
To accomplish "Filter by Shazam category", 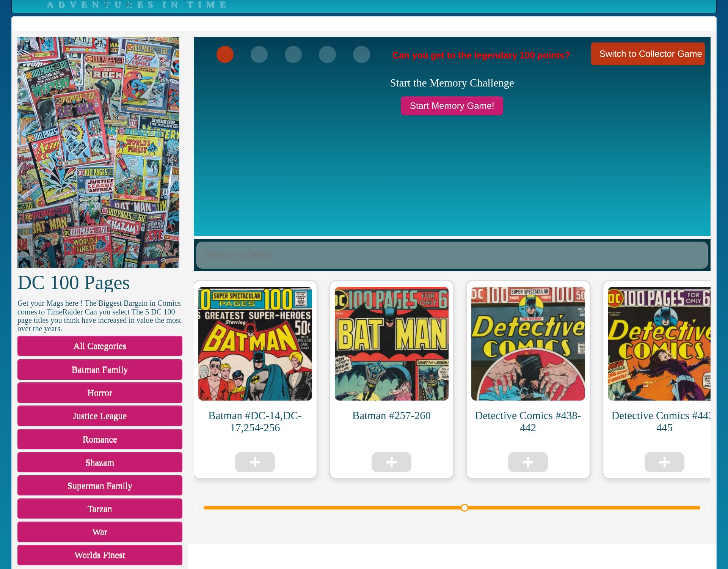I will [x=100, y=462].
